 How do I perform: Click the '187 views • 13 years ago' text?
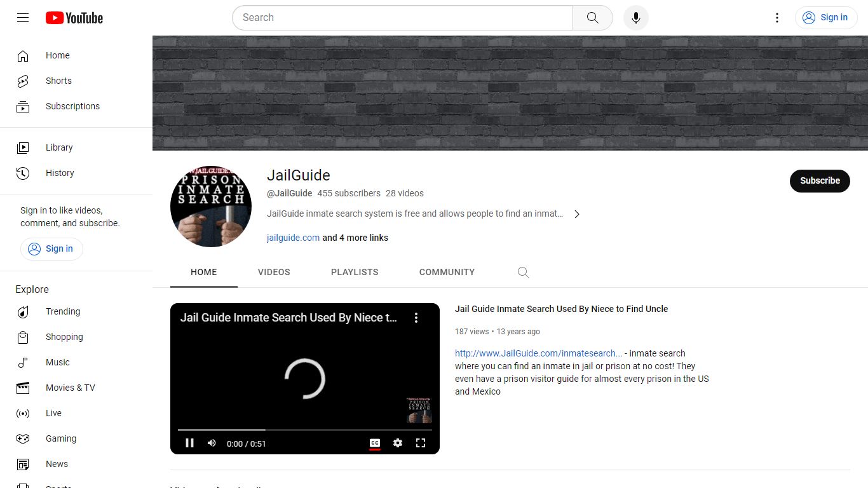pos(498,332)
